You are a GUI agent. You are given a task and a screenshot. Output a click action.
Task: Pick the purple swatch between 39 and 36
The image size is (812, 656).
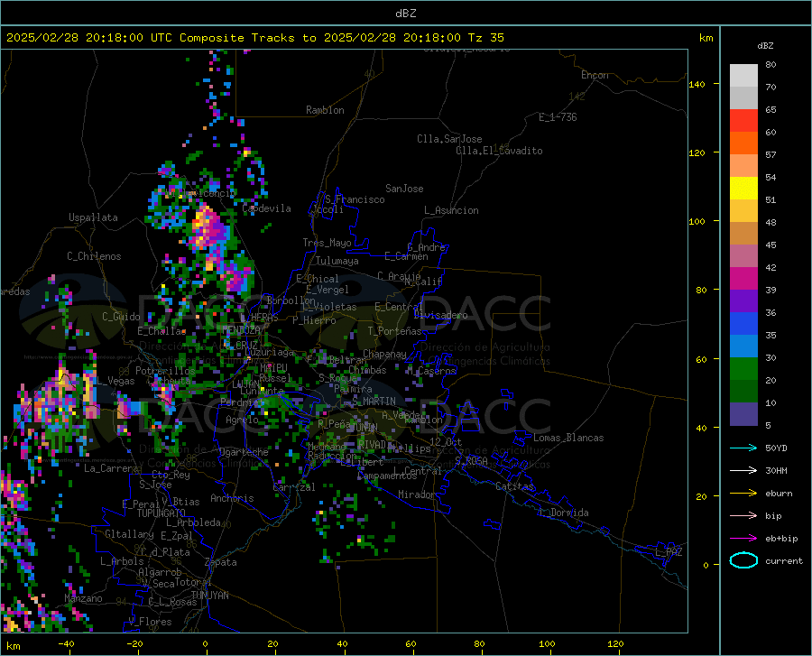tap(743, 301)
